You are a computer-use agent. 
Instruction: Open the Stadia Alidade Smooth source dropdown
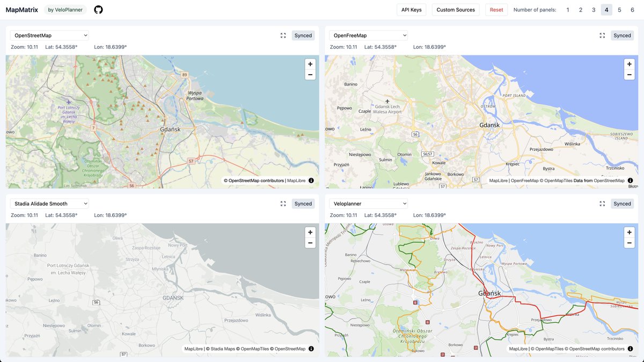click(x=49, y=204)
